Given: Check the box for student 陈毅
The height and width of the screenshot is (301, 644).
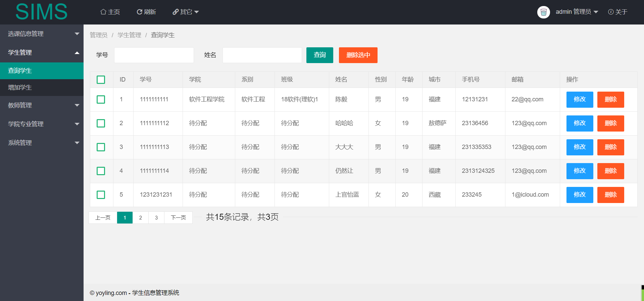Looking at the screenshot, I should tap(101, 99).
